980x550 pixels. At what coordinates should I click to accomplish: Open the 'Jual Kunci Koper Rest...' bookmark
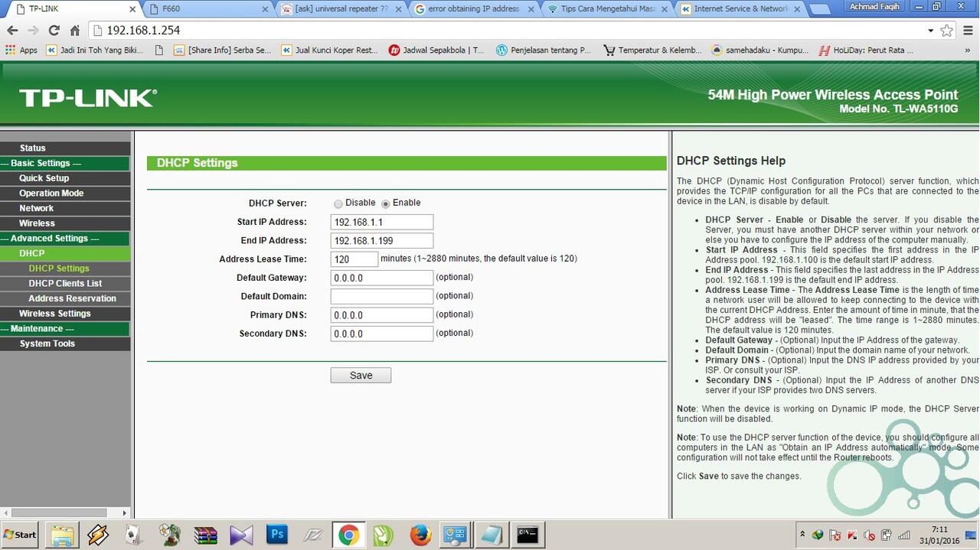pos(329,50)
